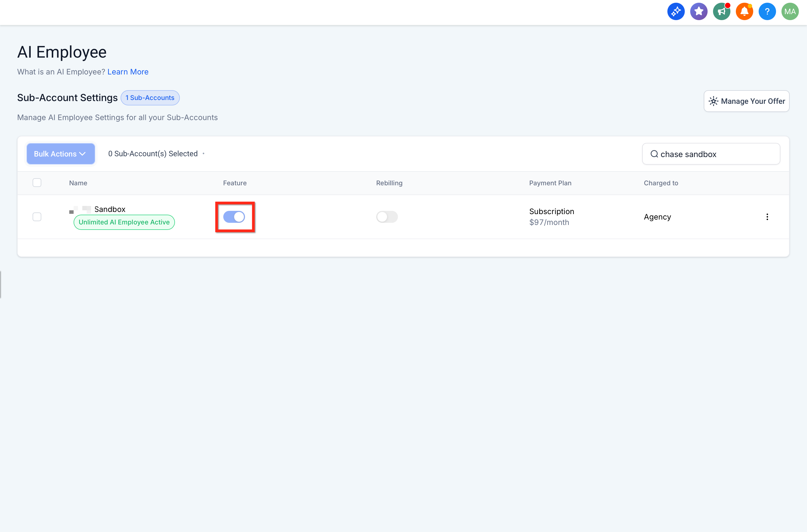Open the blue AI sparkle assistant icon
Screen dimensions: 807x532
(676, 11)
